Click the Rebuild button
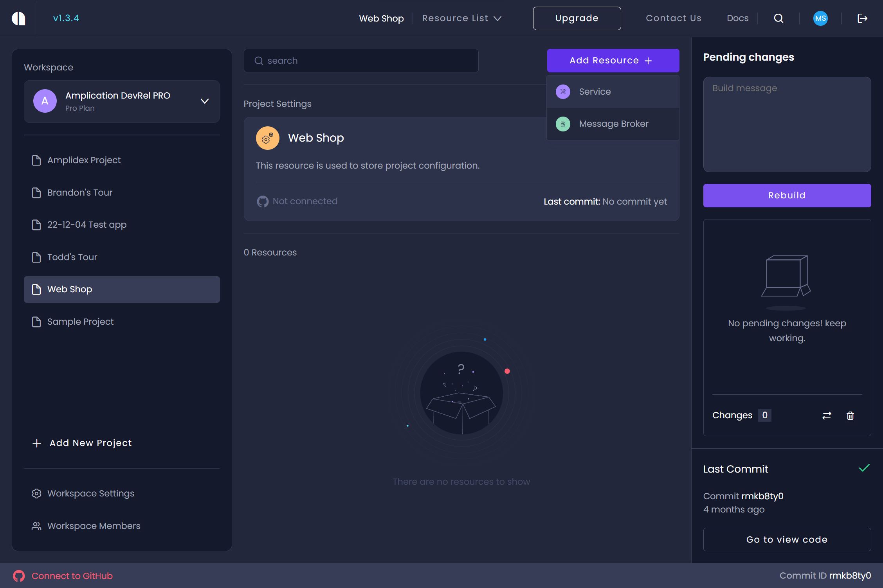Screen dimensions: 883x588 [x=787, y=196]
